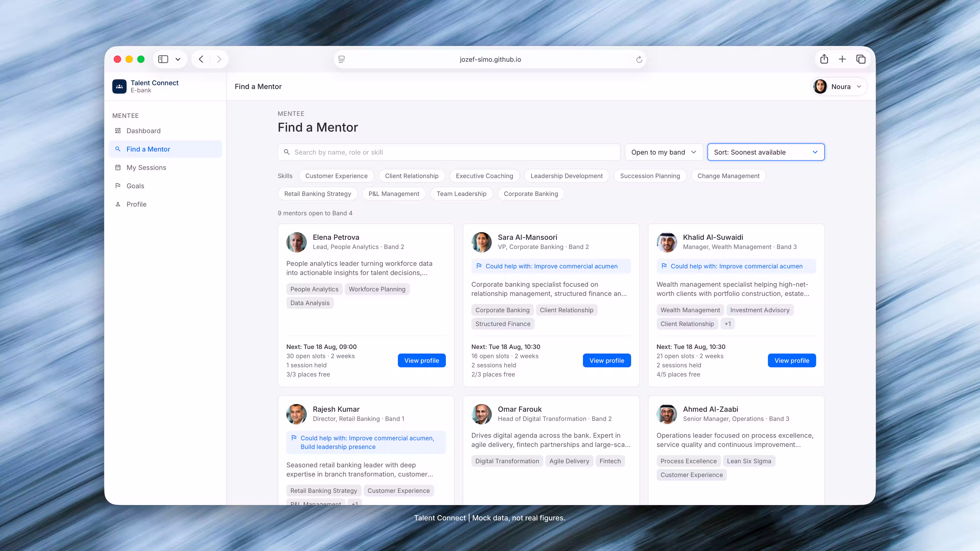Click the +1 more skills tag on Khalid's card

727,324
